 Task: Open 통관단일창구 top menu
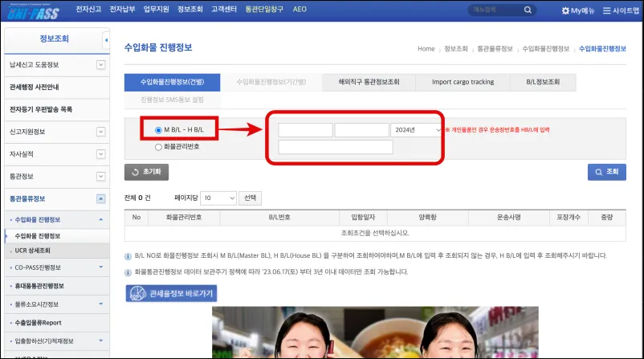coord(264,9)
